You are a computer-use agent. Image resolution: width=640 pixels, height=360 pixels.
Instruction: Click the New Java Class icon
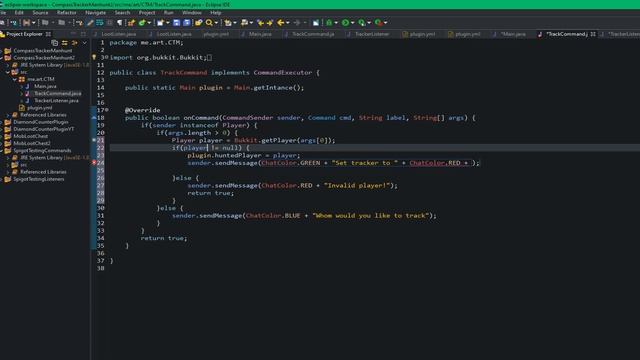142,22
